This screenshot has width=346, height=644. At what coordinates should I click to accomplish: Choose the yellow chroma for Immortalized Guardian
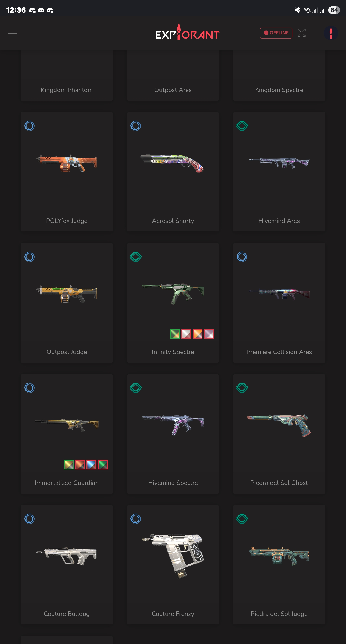pos(69,464)
